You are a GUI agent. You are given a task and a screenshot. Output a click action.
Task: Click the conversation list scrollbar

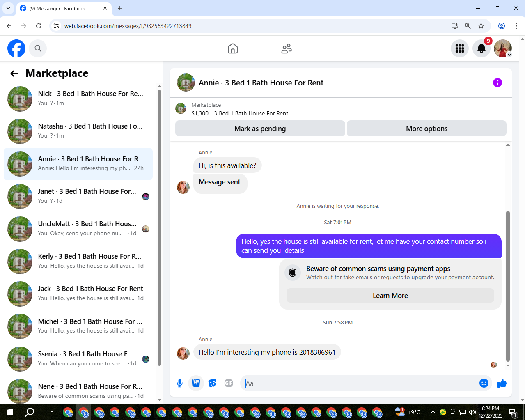pyautogui.click(x=159, y=227)
